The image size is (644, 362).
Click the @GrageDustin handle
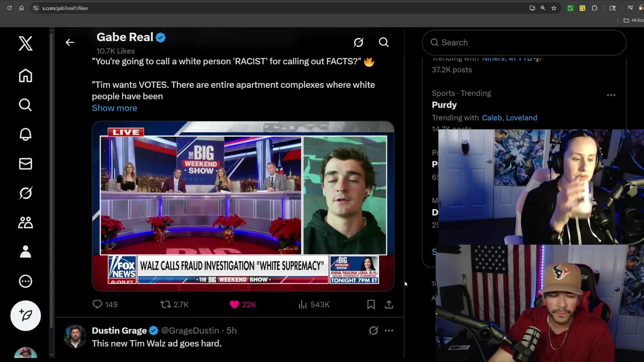(x=190, y=330)
